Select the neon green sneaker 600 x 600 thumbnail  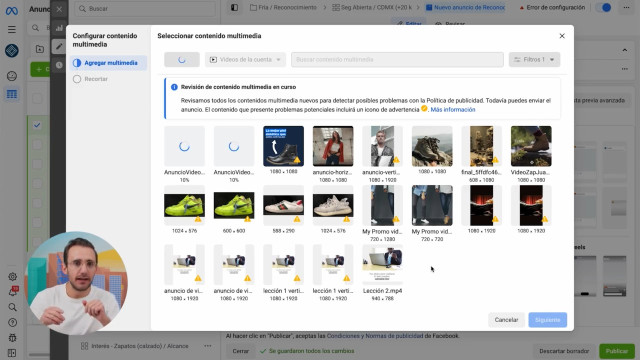tap(234, 205)
